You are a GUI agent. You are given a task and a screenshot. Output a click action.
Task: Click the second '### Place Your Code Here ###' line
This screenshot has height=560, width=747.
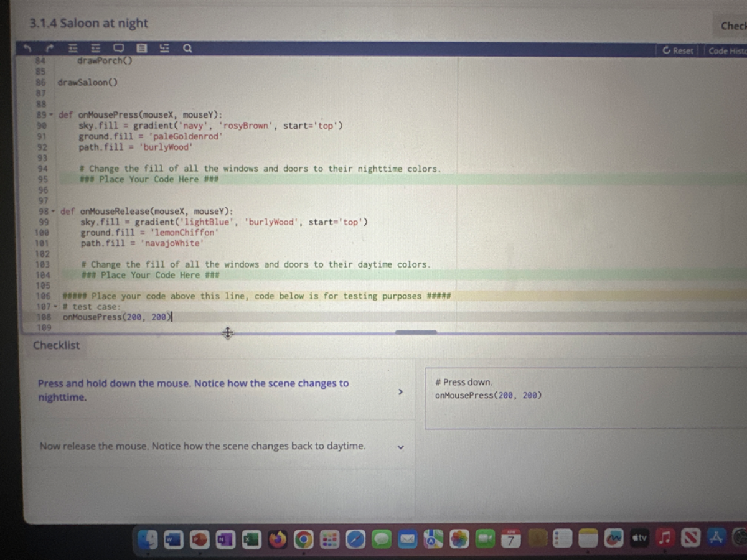(150, 275)
